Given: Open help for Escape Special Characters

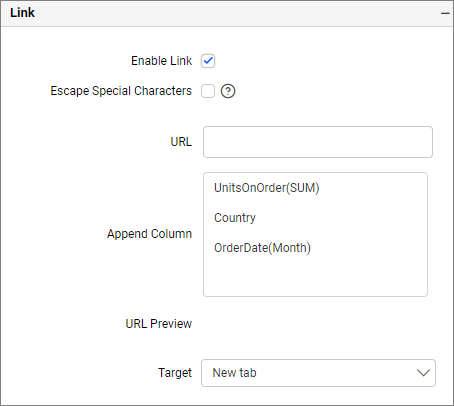Looking at the screenshot, I should pyautogui.click(x=228, y=91).
